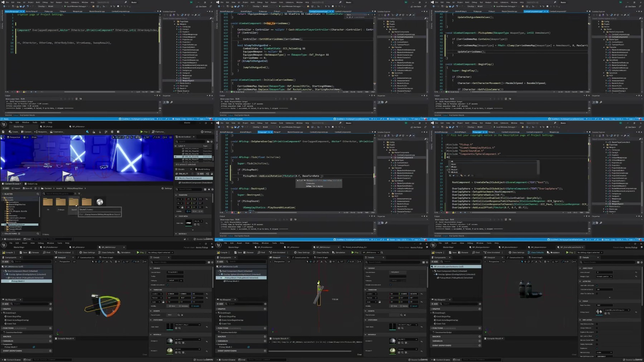Image resolution: width=644 pixels, height=362 pixels.
Task: Open Output Log tab in level editor
Action: point(31,184)
